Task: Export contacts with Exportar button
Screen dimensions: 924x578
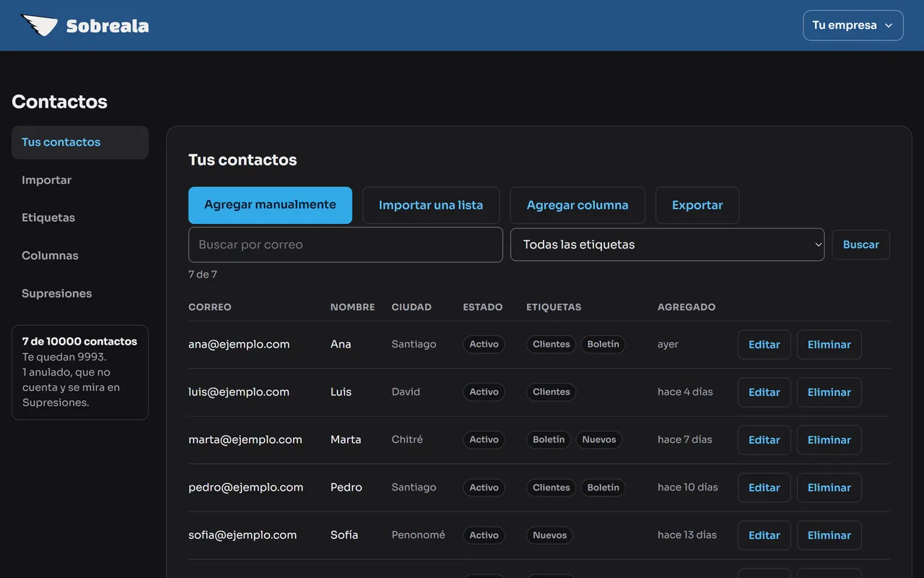Action: point(697,205)
